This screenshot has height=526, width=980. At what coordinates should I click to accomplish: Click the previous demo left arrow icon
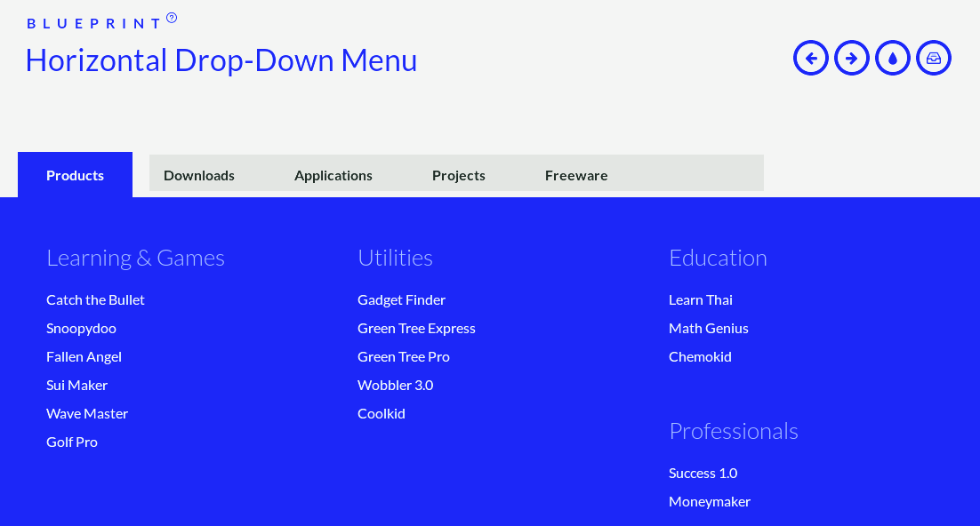coord(811,58)
